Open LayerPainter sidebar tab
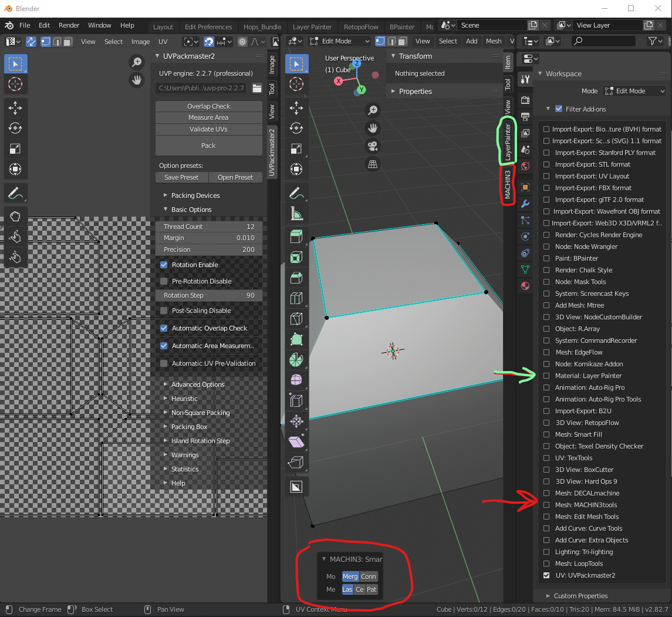This screenshot has height=617, width=672. coord(508,141)
